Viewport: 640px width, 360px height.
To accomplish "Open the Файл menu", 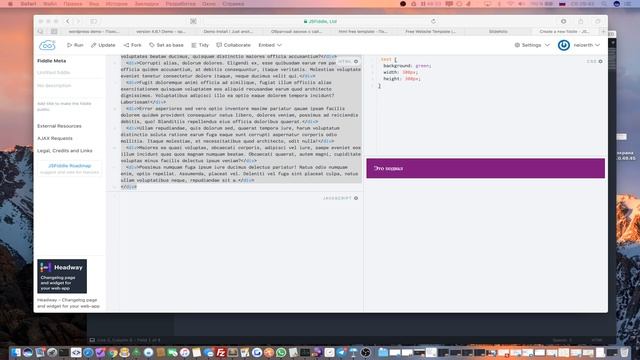I will [x=50, y=4].
